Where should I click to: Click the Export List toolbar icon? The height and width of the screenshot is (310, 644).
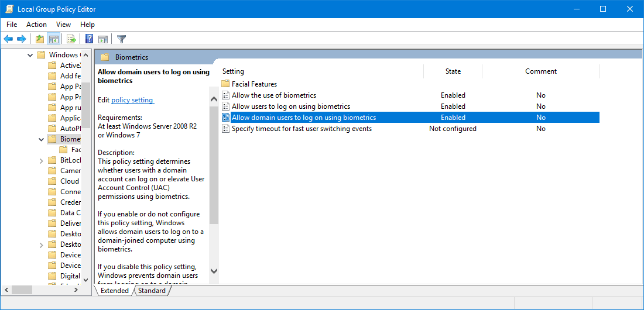click(x=71, y=39)
